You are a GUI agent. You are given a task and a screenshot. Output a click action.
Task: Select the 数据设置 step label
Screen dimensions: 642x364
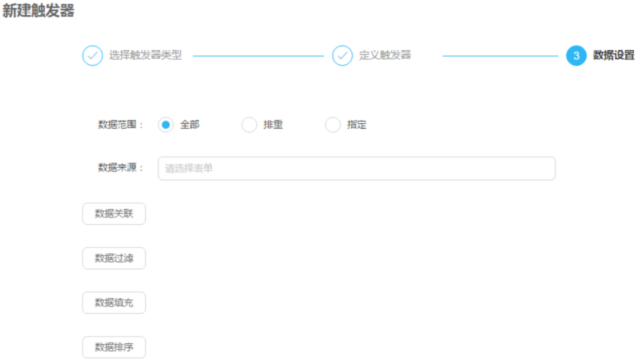click(614, 56)
